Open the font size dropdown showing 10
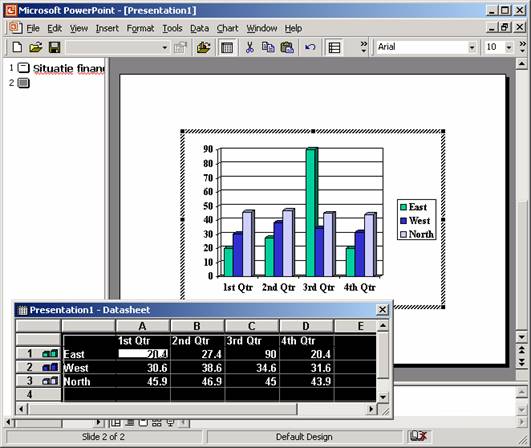531x448 pixels. pos(508,47)
